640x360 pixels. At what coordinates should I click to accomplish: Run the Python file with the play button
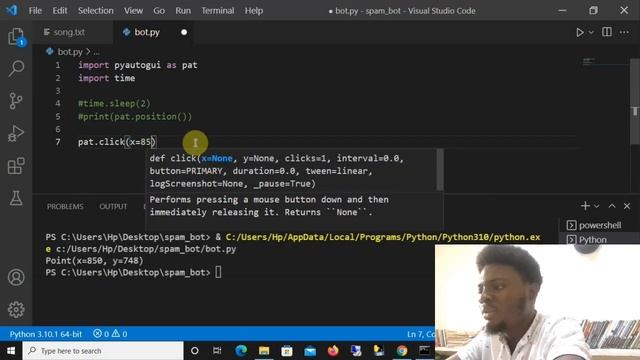tap(580, 32)
